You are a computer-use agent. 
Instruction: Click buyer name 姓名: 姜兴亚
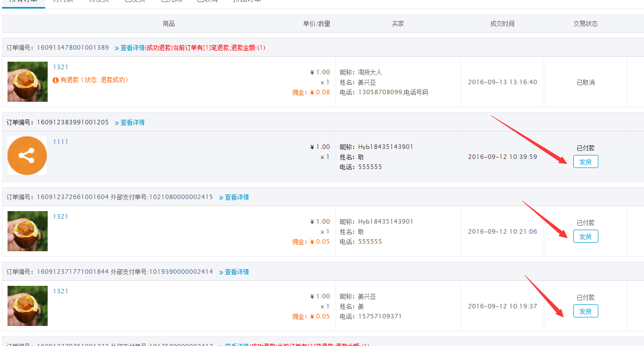[358, 82]
